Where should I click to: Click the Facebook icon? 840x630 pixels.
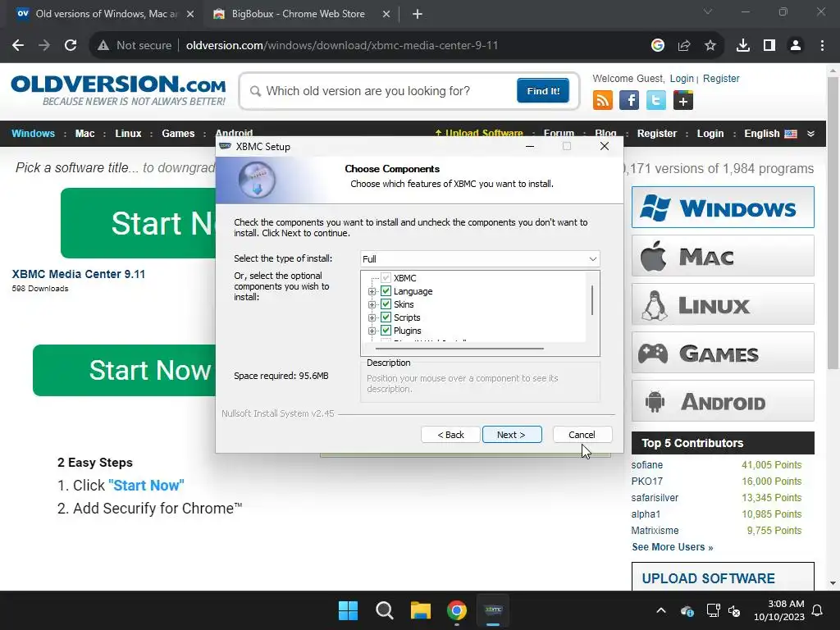(x=629, y=100)
